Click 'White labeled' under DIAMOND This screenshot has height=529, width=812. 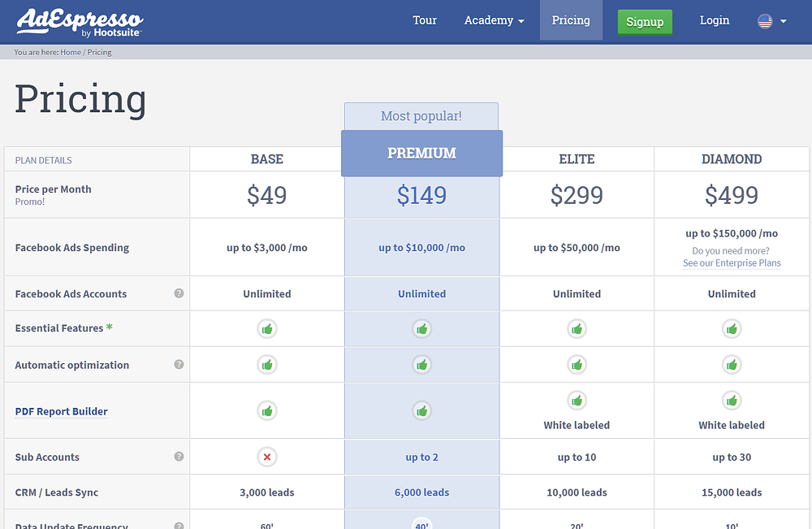click(732, 425)
